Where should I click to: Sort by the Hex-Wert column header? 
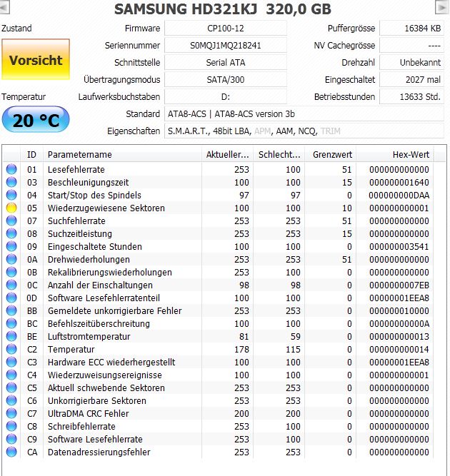pos(395,155)
